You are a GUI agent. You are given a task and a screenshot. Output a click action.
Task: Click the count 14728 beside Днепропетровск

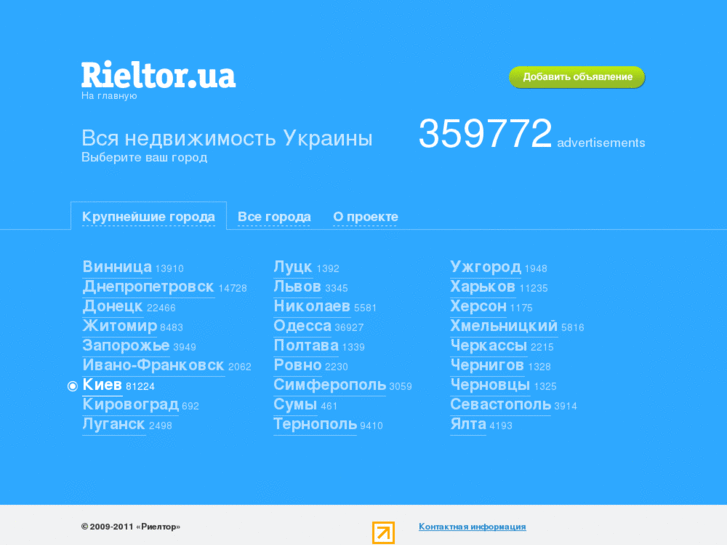232,289
